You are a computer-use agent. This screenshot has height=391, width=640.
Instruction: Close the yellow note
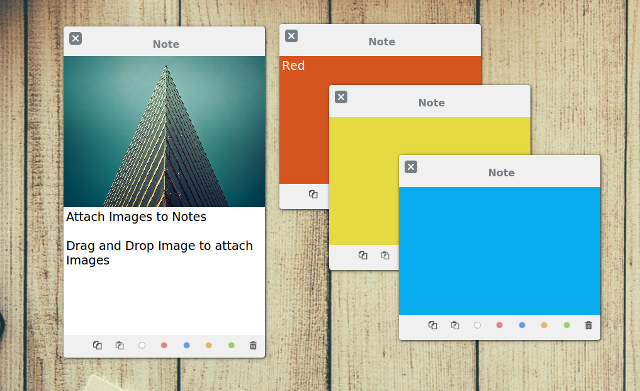tap(341, 97)
